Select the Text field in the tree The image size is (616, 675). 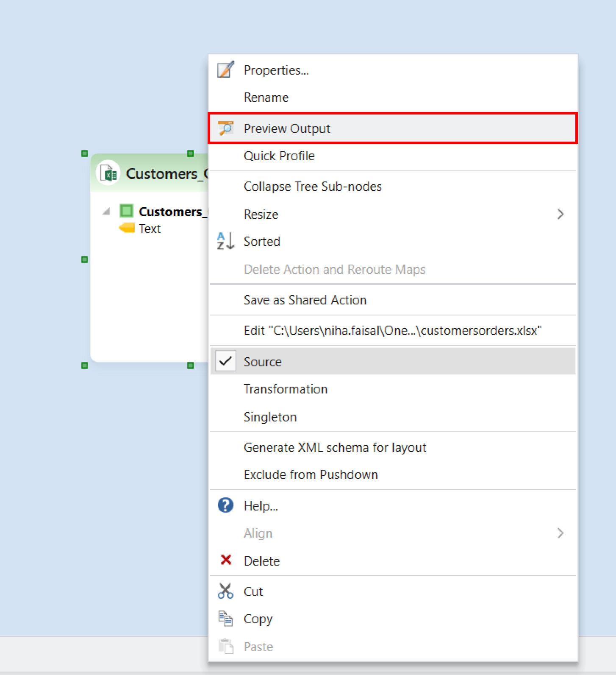coord(150,229)
